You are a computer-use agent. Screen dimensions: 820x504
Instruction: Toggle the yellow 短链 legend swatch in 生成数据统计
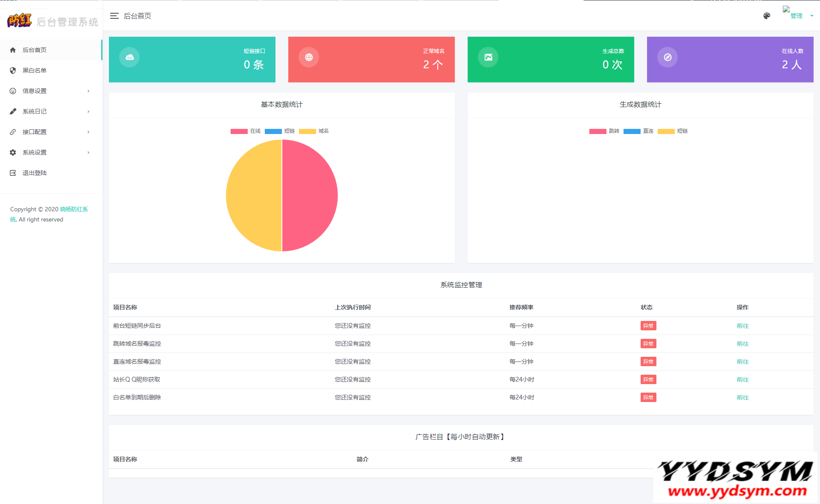[x=666, y=131]
